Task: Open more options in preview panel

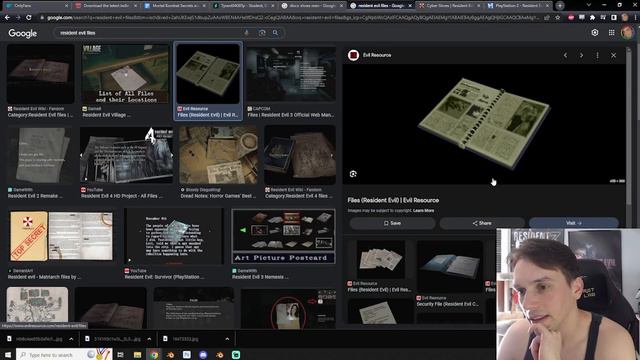Action: click(x=598, y=55)
